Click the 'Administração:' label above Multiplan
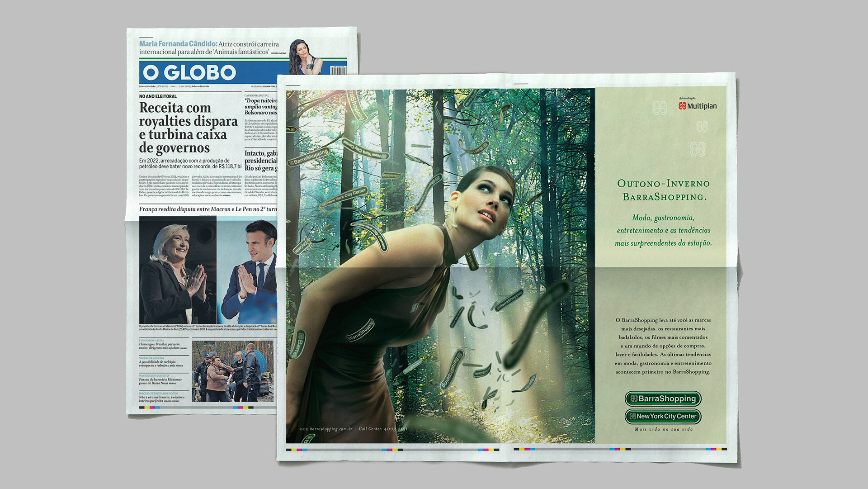Screen dimensions: 868x489 [x=687, y=98]
